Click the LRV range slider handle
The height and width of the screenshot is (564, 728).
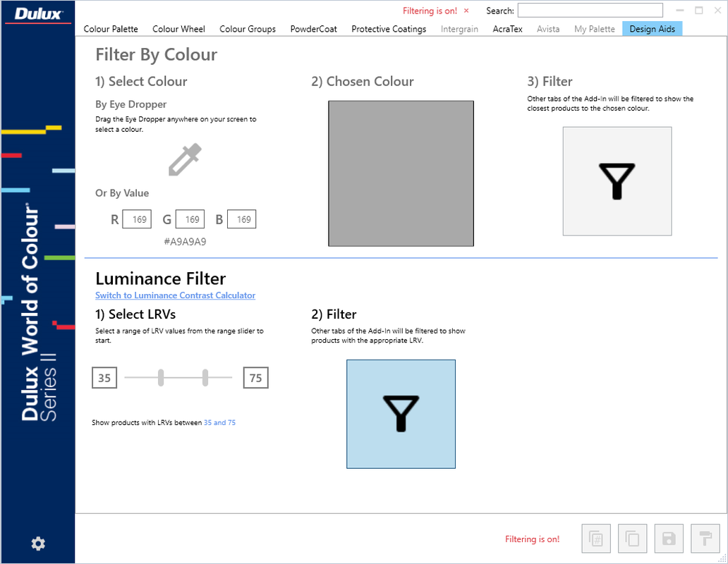161,377
